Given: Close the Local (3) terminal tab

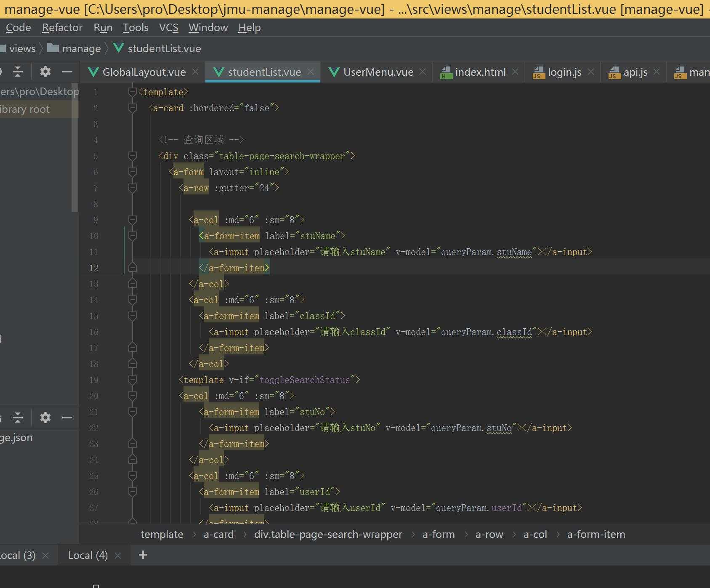Looking at the screenshot, I should pos(45,556).
